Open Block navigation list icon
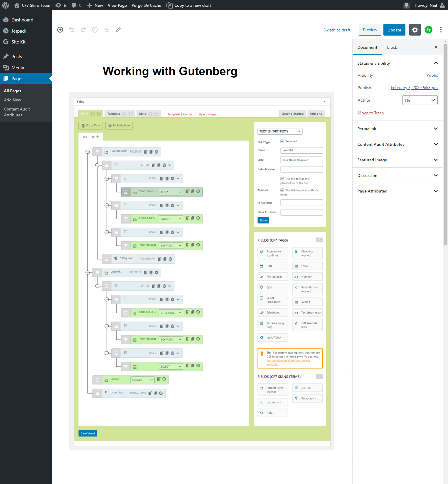The width and height of the screenshot is (448, 484). [107, 30]
